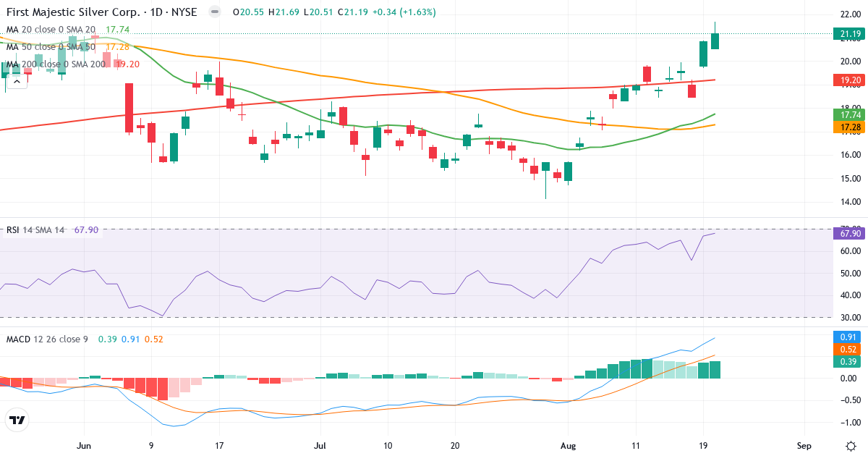
Task: Click the MACD axis label -1.00
Action: point(850,423)
